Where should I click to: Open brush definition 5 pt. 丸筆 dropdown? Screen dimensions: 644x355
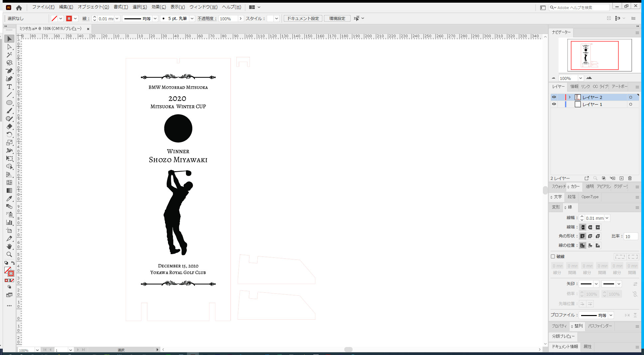[192, 19]
